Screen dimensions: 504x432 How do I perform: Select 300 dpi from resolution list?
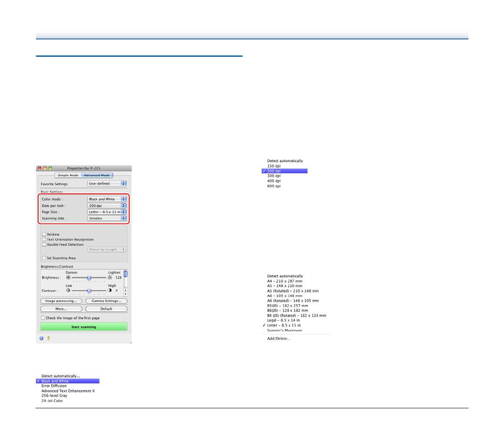(274, 176)
